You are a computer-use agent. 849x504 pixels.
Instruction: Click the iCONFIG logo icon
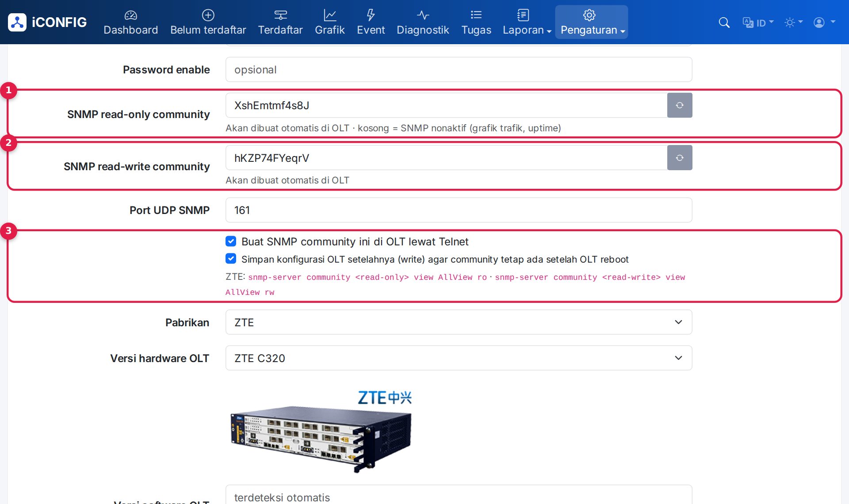coord(17,22)
